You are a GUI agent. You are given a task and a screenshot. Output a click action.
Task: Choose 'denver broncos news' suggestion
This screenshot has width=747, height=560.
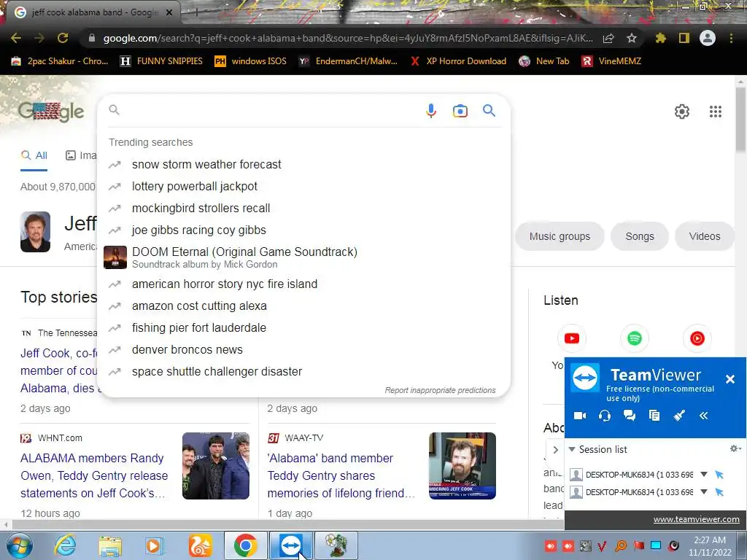click(303, 349)
